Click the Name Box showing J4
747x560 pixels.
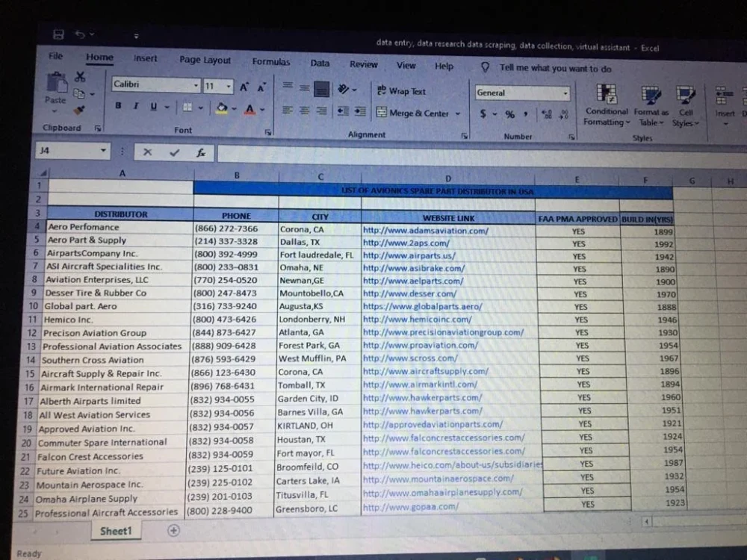click(66, 151)
